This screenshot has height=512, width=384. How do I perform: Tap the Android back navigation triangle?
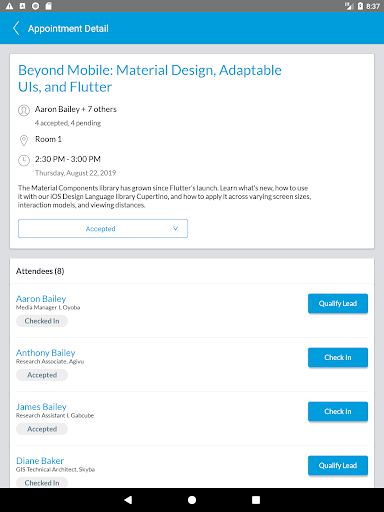pyautogui.click(x=128, y=500)
